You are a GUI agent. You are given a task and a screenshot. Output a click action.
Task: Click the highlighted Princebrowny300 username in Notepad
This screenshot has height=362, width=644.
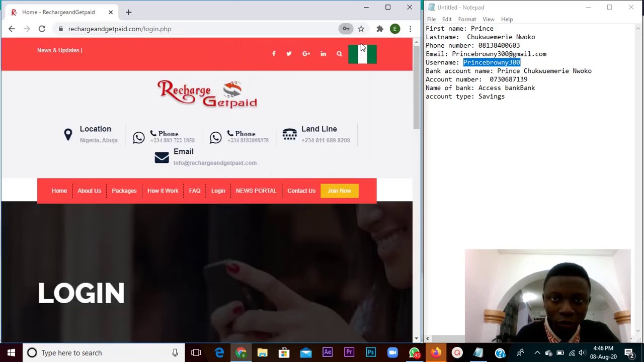492,62
